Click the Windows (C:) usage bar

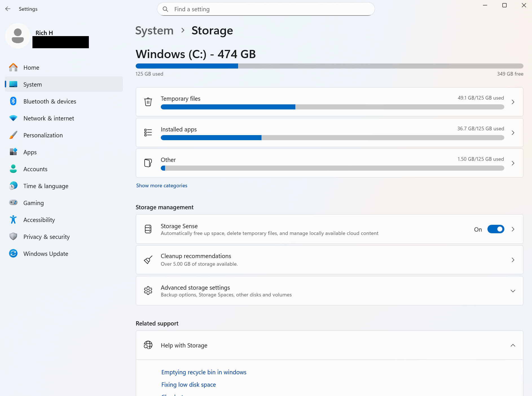[329, 66]
